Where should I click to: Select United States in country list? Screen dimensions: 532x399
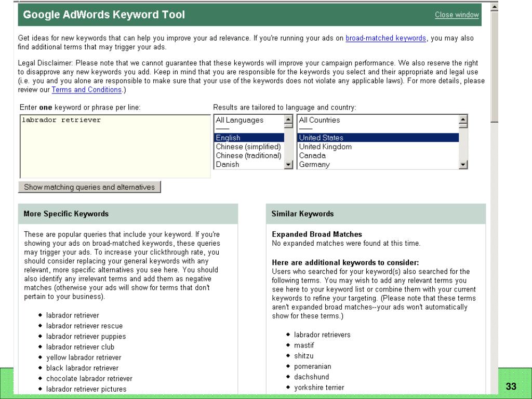click(x=378, y=138)
